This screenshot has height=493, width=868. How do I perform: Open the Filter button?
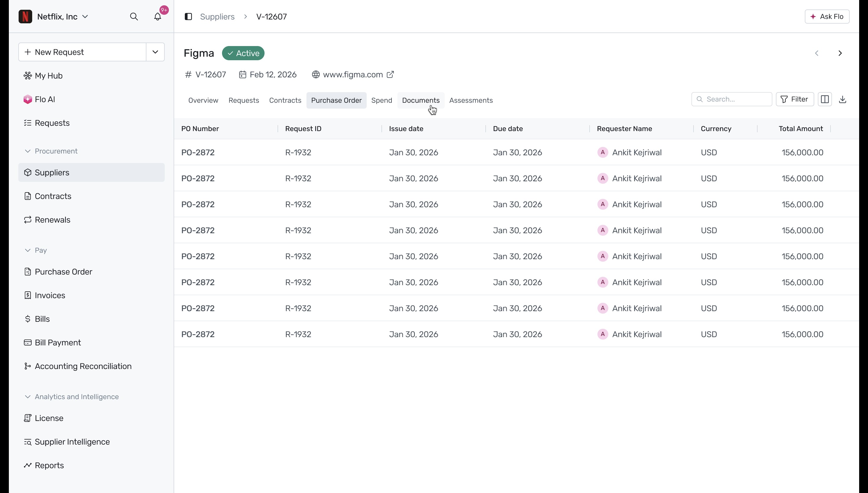coord(794,99)
